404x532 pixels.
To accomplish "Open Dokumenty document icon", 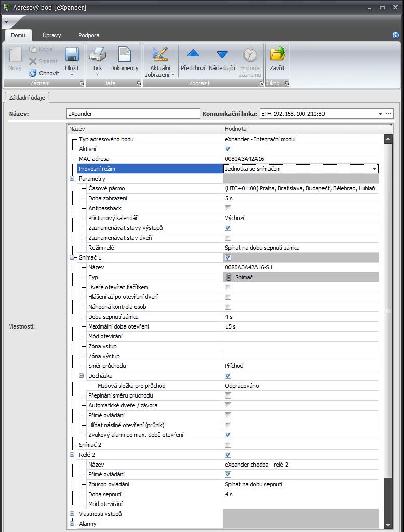I will [x=124, y=54].
